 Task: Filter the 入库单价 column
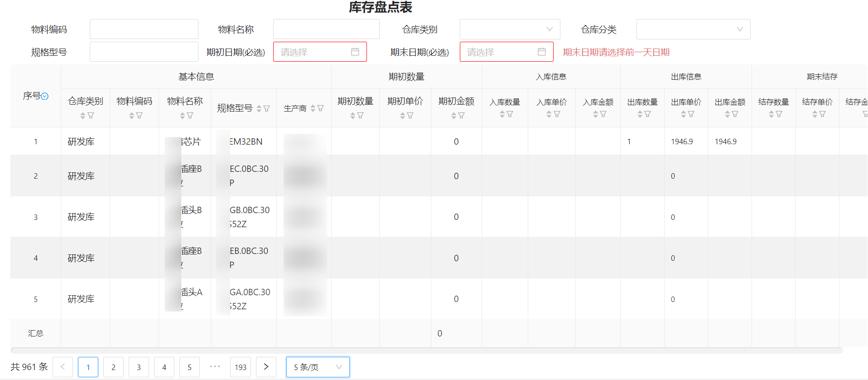[x=557, y=114]
